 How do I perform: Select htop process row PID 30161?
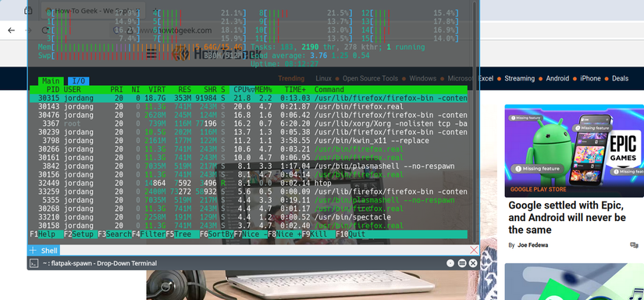pyautogui.click(x=248, y=158)
